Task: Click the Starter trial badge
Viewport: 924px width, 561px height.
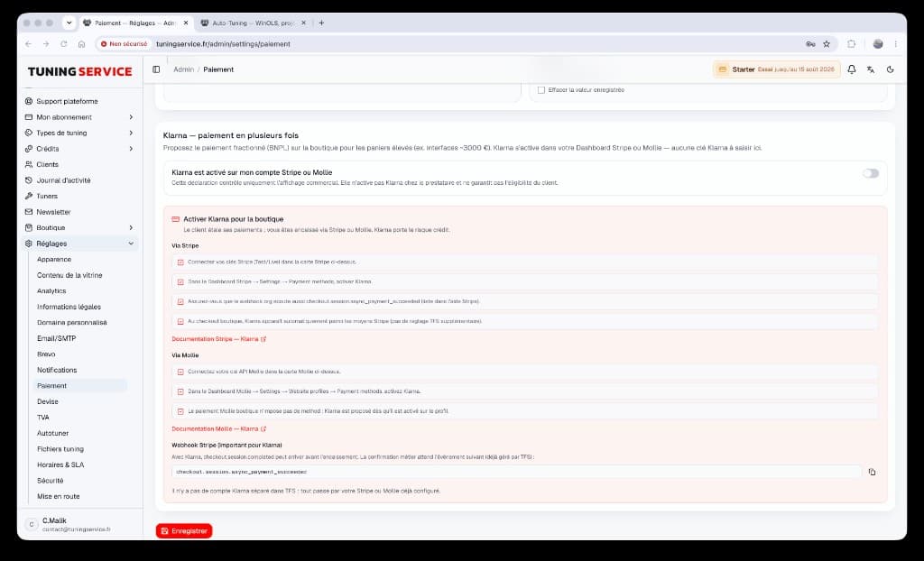Action: (x=777, y=69)
